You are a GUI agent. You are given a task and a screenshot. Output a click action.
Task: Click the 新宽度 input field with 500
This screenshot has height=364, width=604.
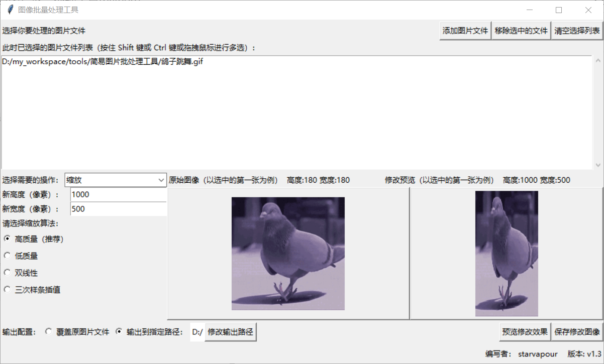(118, 209)
